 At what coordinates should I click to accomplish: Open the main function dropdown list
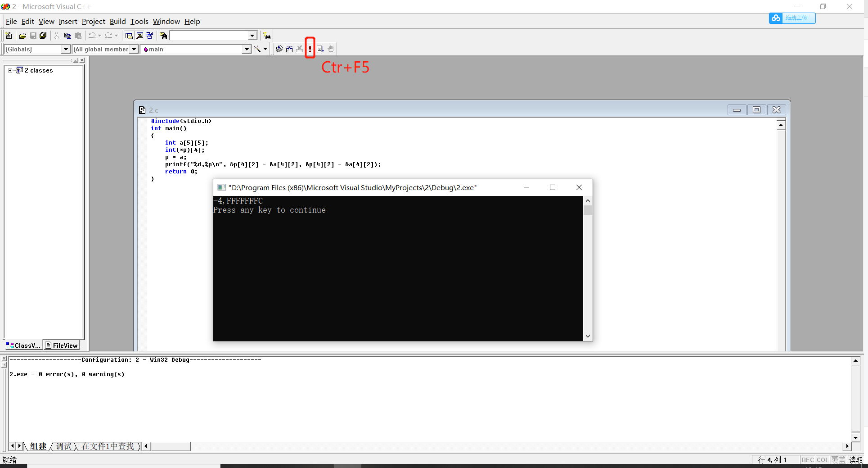click(x=247, y=50)
